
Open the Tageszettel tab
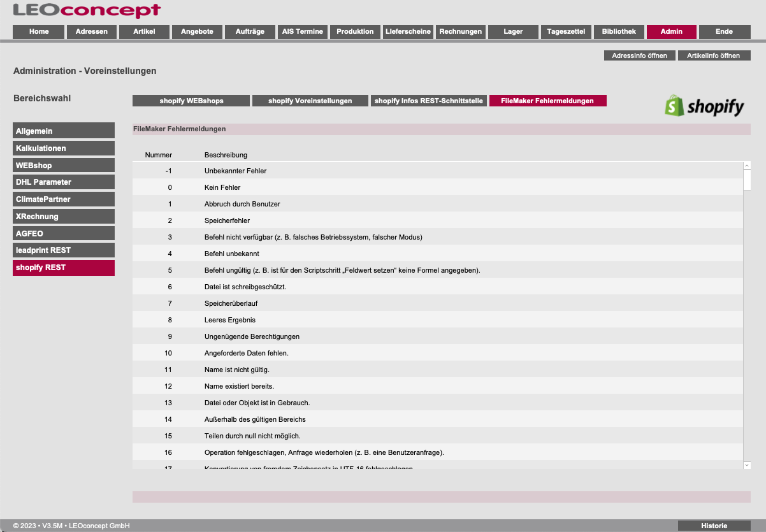pyautogui.click(x=566, y=31)
